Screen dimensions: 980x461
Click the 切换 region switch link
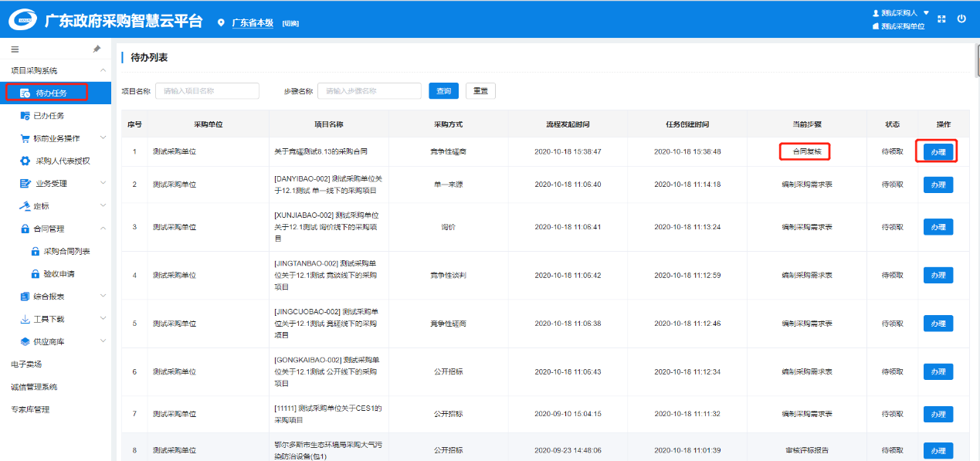click(x=290, y=24)
